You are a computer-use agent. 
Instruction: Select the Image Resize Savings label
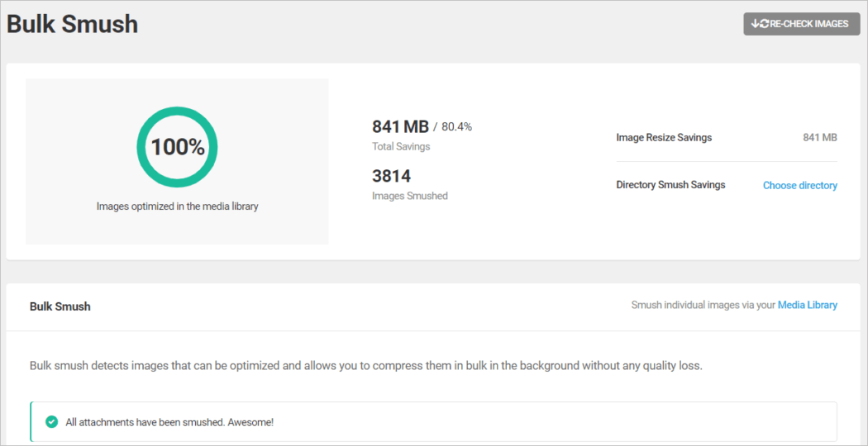click(664, 138)
